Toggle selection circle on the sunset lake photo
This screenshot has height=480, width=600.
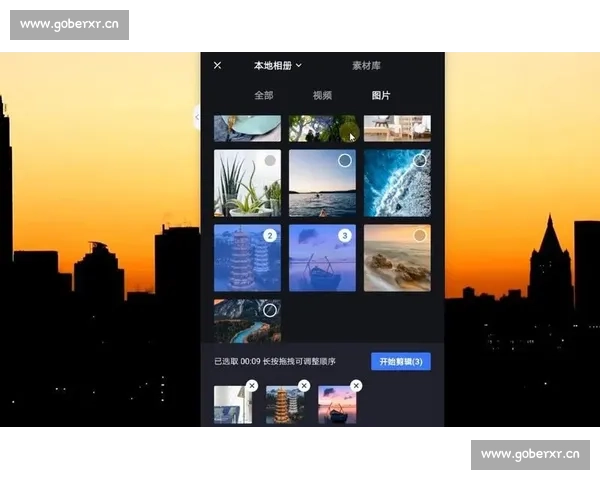pos(345,161)
